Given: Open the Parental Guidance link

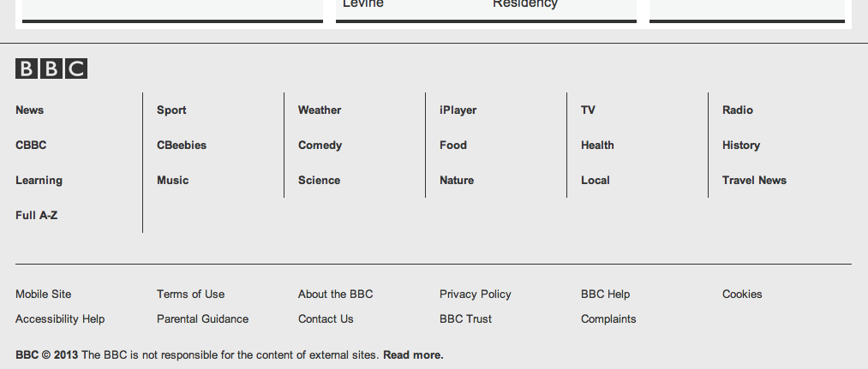Looking at the screenshot, I should [202, 319].
